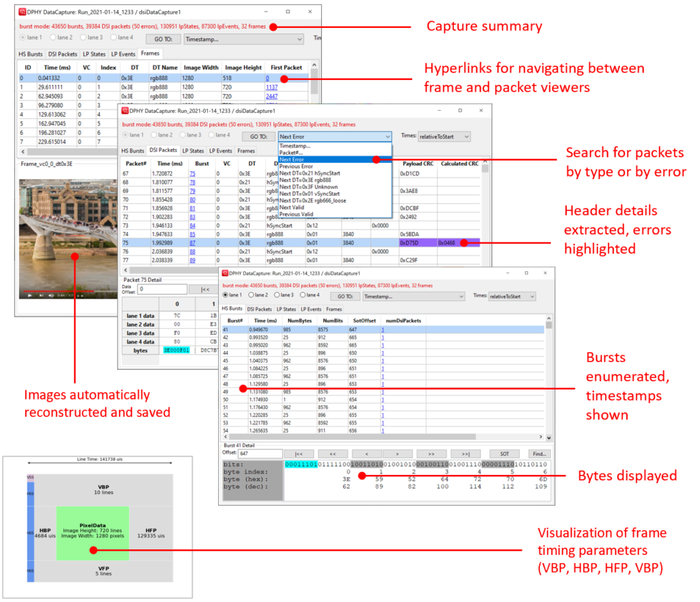Step backward with the << icon
The width and height of the screenshot is (700, 602).
[x=332, y=454]
